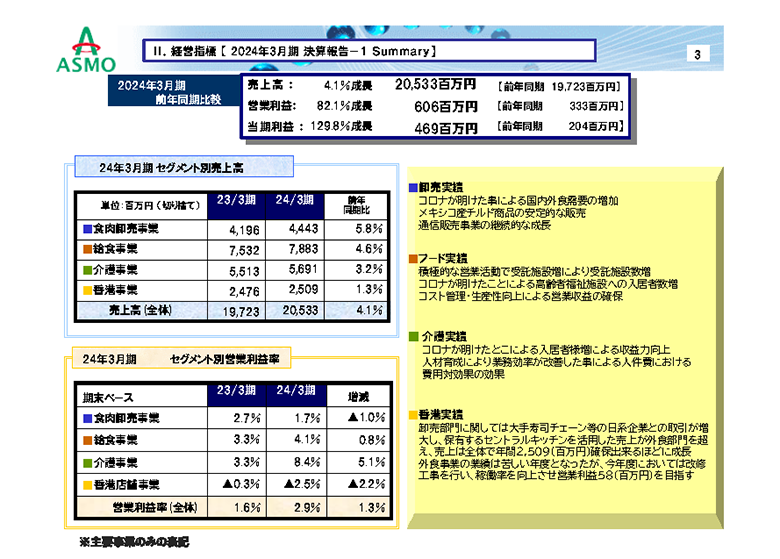
Task: Select the 5,691 cell for 介護事業
Action: tap(294, 270)
